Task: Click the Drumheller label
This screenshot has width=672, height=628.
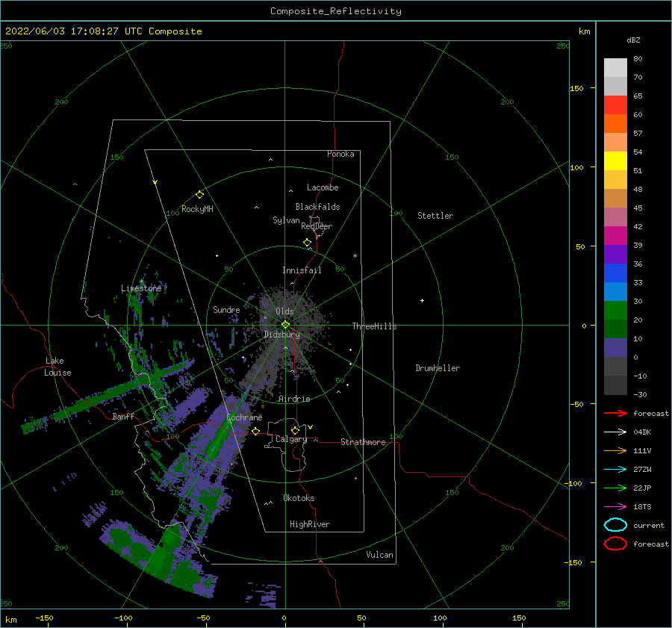Action: click(438, 368)
